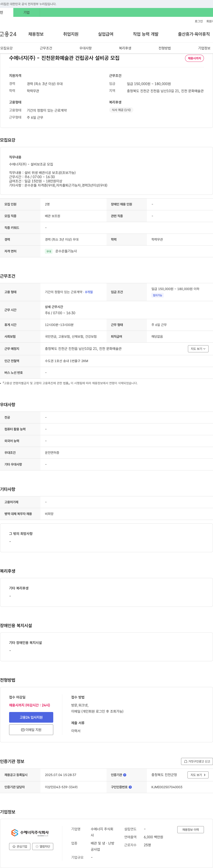Click 채용시까지 (마감시간 : 24시) deadline text
Image resolution: width=213 pixels, height=868 pixels.
click(x=29, y=705)
